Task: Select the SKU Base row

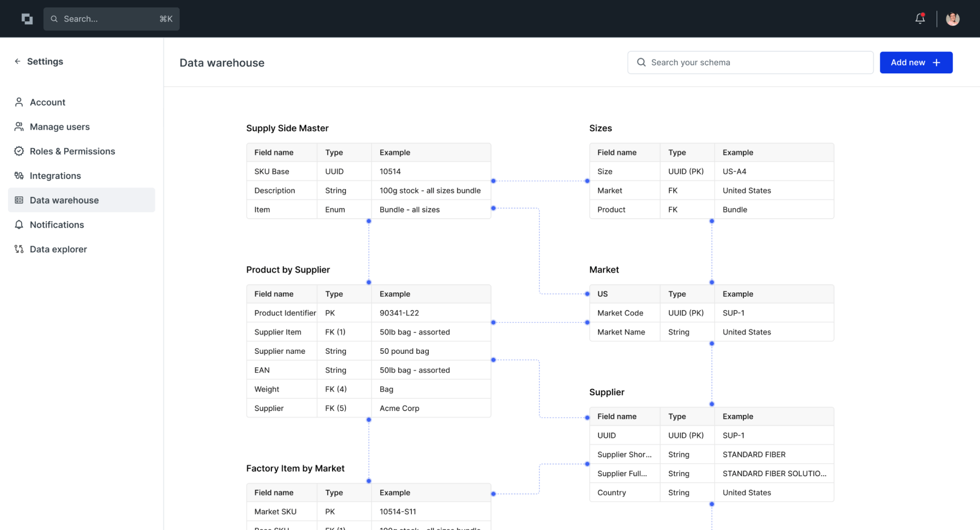Action: (368, 172)
